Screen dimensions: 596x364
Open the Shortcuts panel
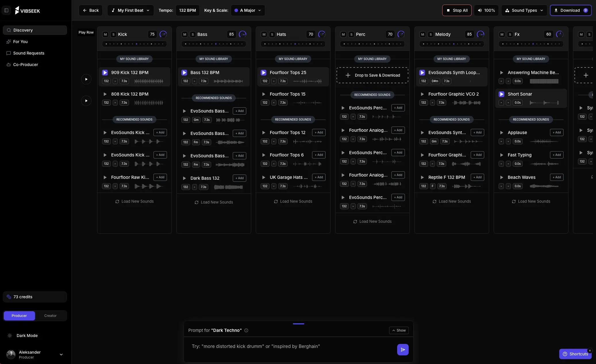pos(575,354)
